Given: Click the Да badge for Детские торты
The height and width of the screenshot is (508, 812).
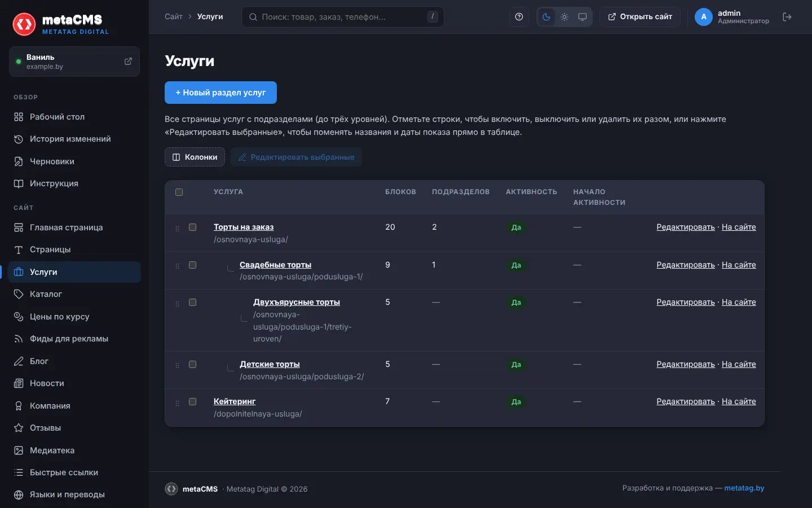Looking at the screenshot, I should 516,365.
